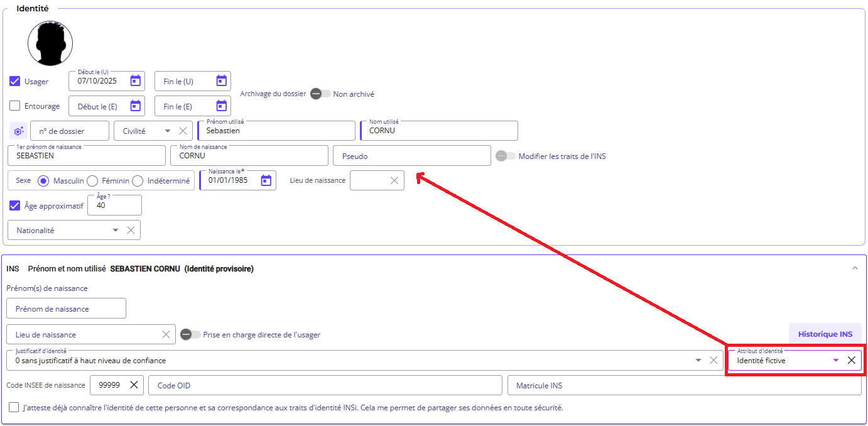
Task: Open calendar picker for Fin le (U)
Action: pos(221,80)
